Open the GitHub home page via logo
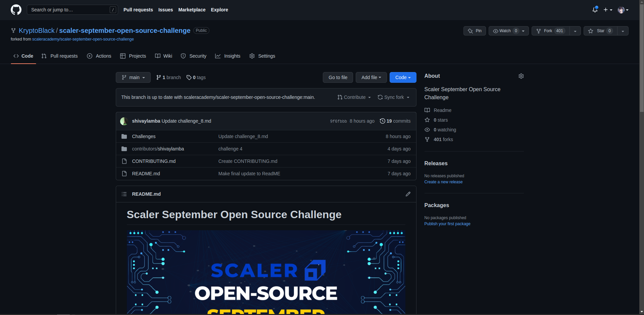644x315 pixels. tap(16, 10)
